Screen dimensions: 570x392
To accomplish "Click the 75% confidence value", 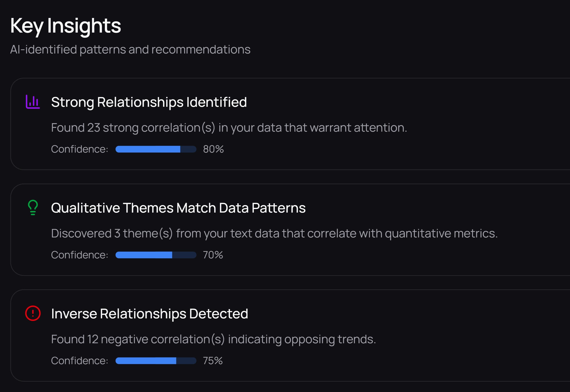I will (213, 361).
